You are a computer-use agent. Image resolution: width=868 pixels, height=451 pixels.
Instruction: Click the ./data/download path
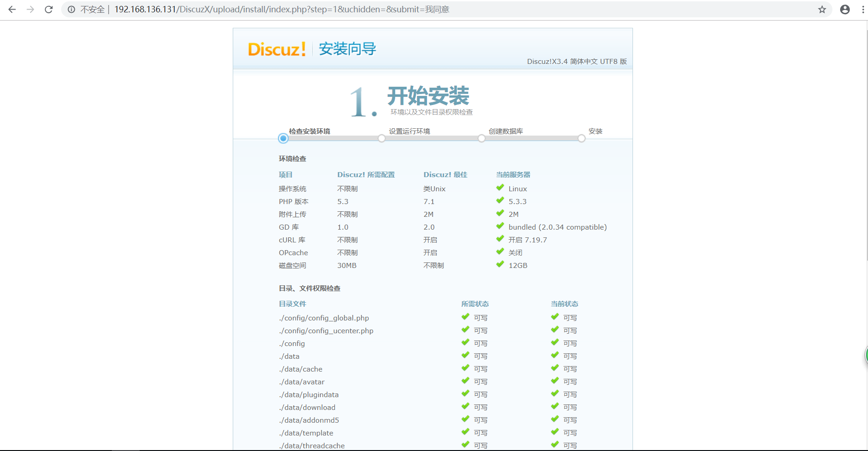click(307, 407)
